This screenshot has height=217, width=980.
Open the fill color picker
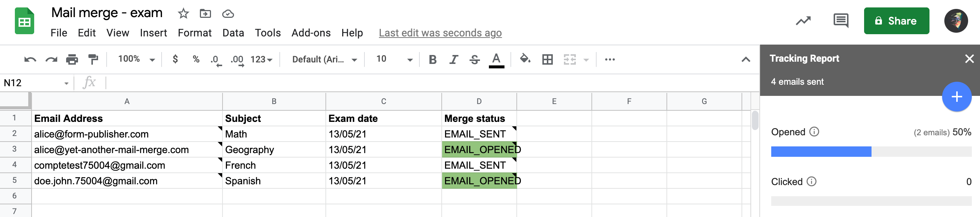[x=525, y=59]
